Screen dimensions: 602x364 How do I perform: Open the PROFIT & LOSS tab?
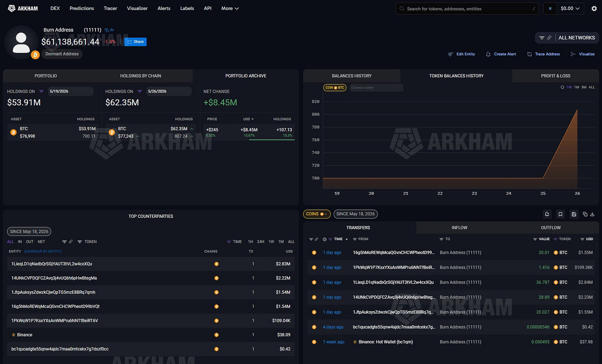point(556,76)
